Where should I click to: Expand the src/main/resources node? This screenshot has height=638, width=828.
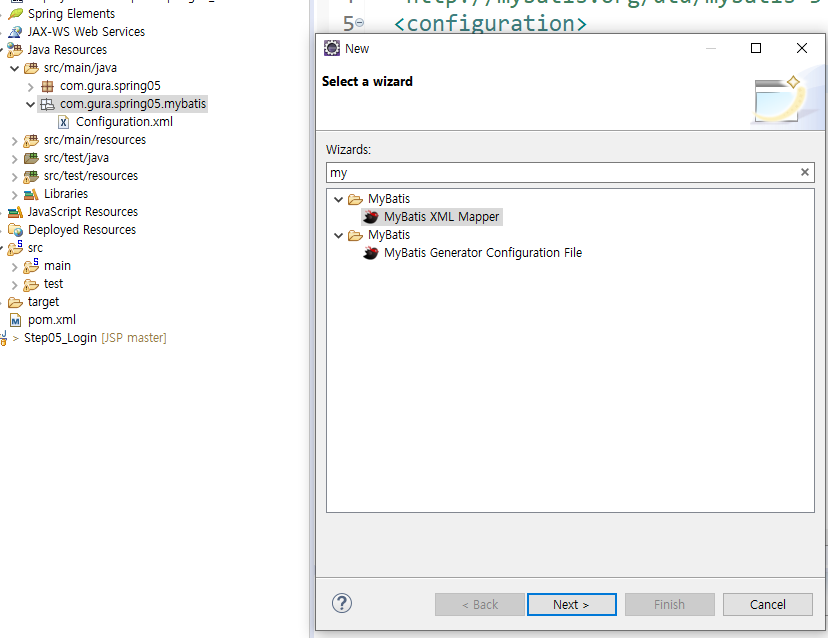(15, 140)
